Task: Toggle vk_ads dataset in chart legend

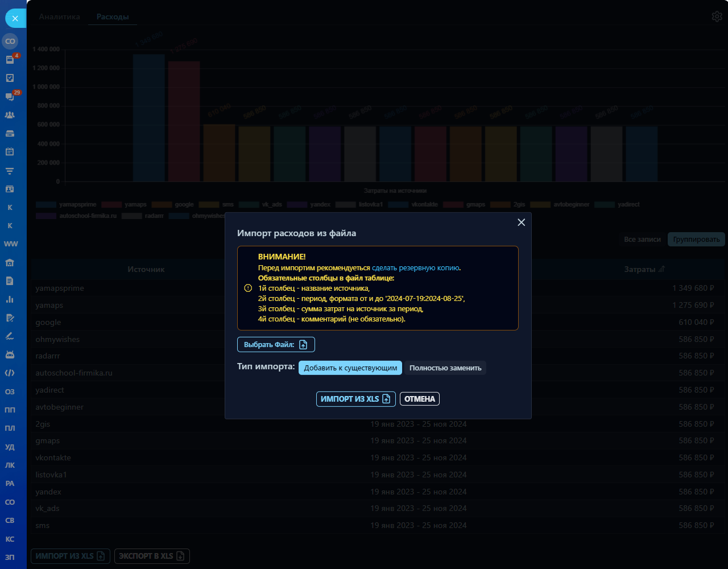Action: click(x=260, y=204)
